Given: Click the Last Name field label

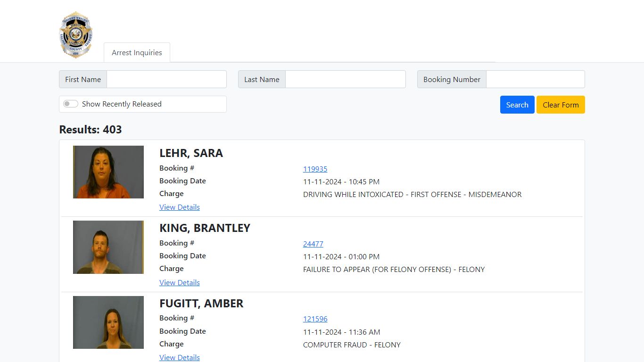Looking at the screenshot, I should click(x=262, y=79).
